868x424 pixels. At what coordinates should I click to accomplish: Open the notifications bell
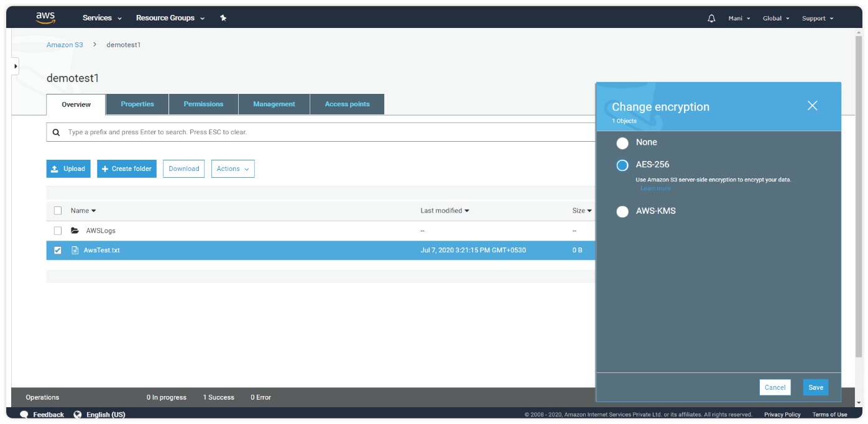tap(712, 19)
